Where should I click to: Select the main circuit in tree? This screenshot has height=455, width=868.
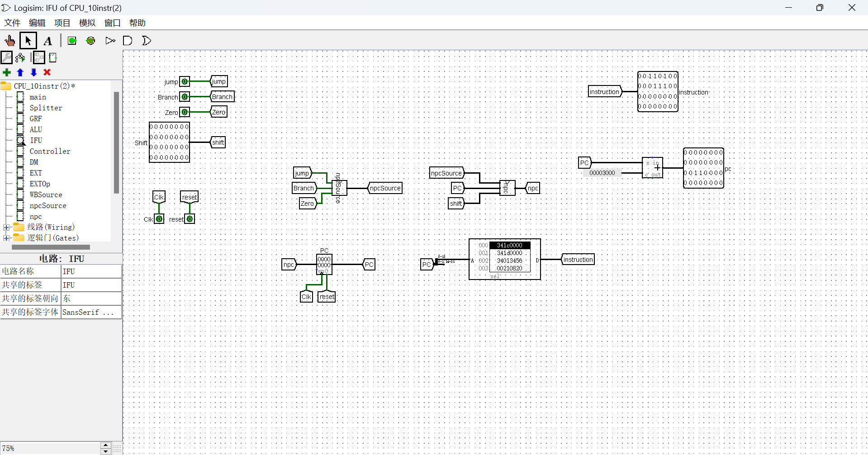click(38, 97)
